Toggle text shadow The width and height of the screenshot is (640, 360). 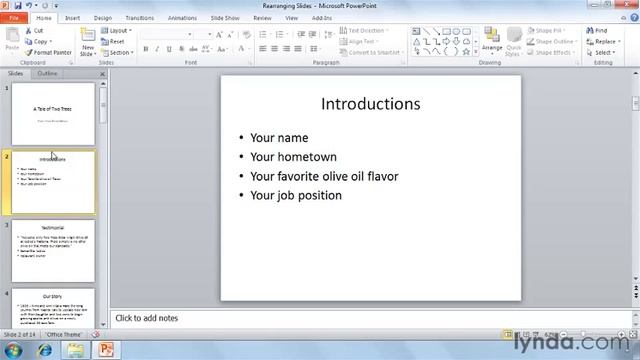(x=181, y=49)
